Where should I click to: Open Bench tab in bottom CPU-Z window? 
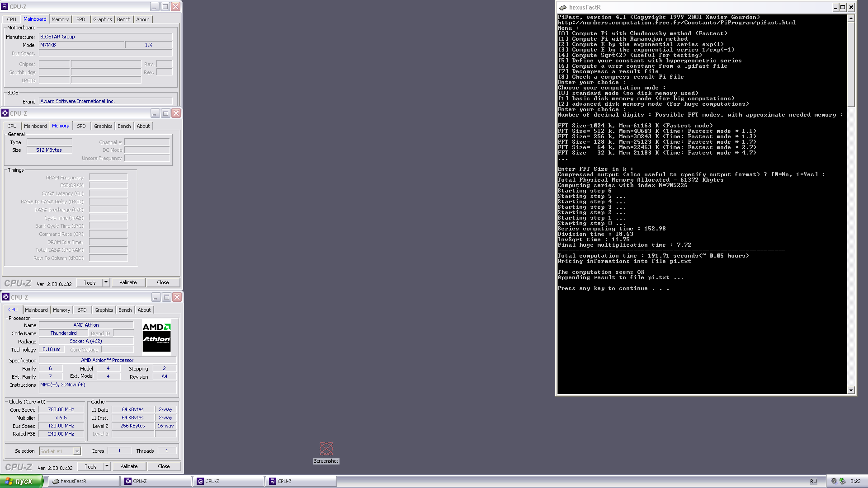coord(125,310)
